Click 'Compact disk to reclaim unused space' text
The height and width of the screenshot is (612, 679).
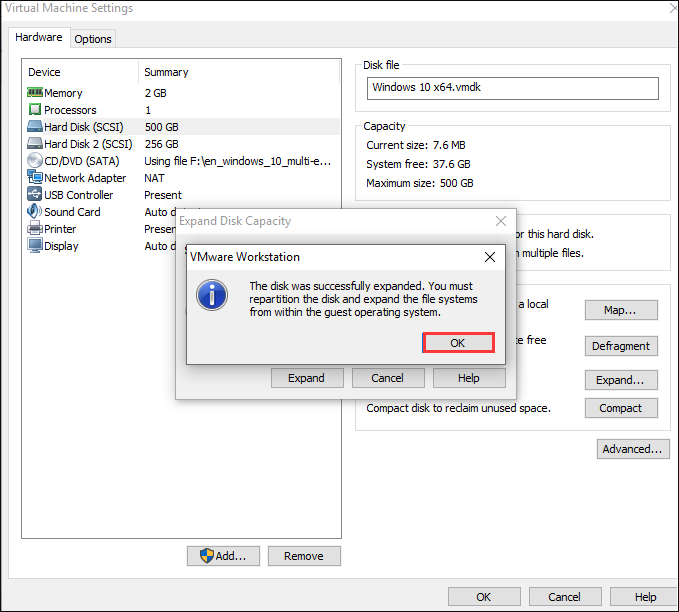click(x=458, y=408)
